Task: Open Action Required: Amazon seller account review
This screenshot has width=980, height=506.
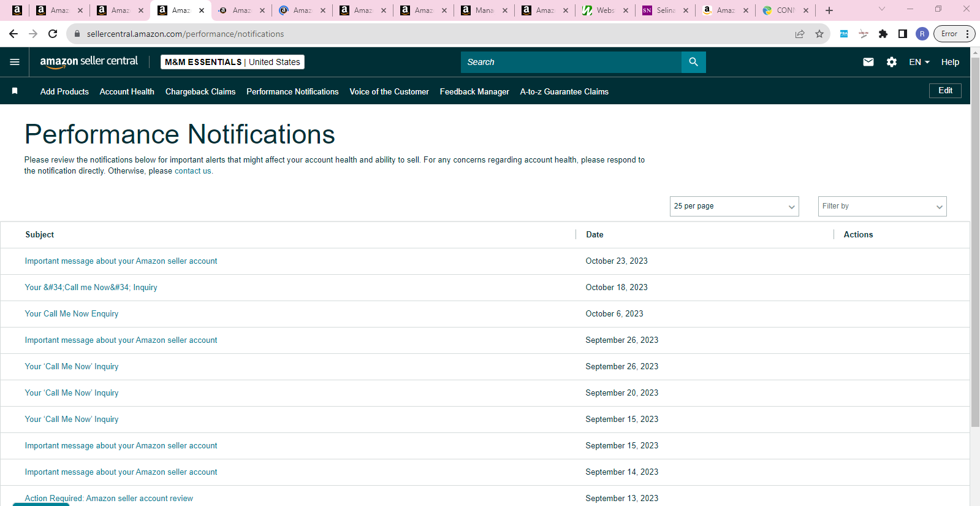Action: pyautogui.click(x=109, y=499)
